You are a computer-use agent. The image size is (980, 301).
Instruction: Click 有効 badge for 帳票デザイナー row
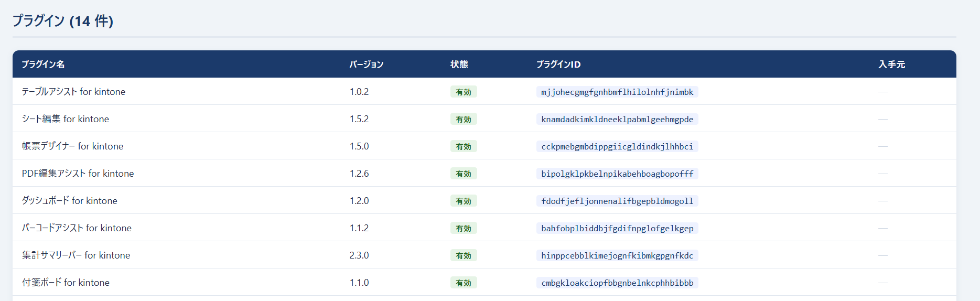pyautogui.click(x=464, y=146)
